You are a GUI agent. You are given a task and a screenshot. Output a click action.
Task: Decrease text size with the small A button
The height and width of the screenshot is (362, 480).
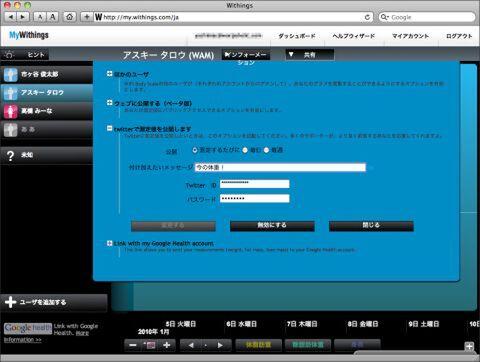(x=40, y=17)
